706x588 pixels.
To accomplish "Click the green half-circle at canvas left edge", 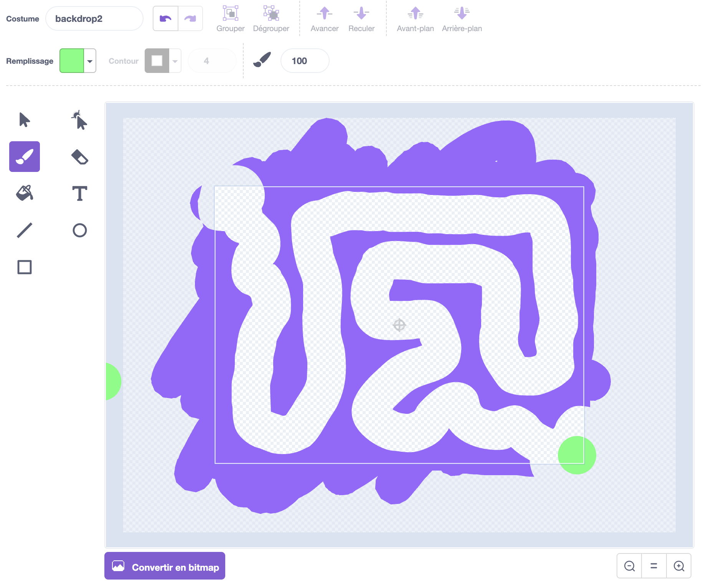I will pos(113,381).
